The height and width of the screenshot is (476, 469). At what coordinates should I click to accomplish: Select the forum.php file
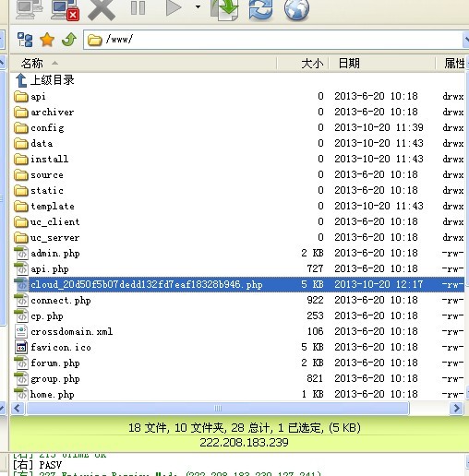(x=237, y=363)
